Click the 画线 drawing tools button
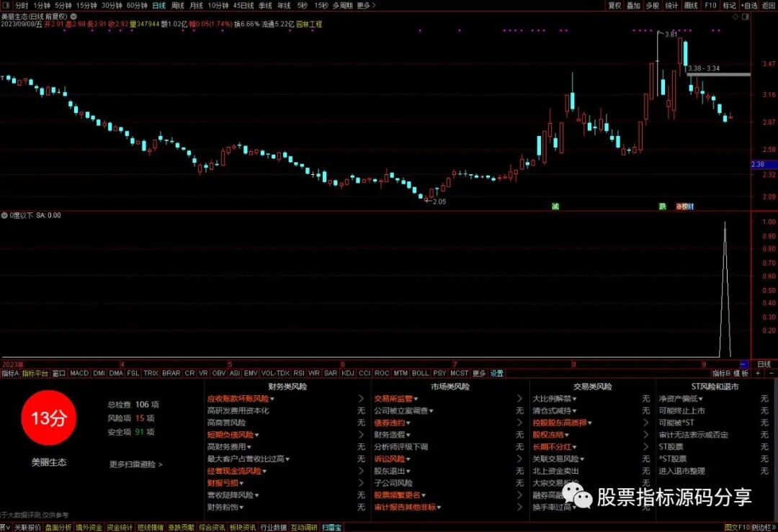Image resolution: width=778 pixels, height=532 pixels. [x=691, y=6]
